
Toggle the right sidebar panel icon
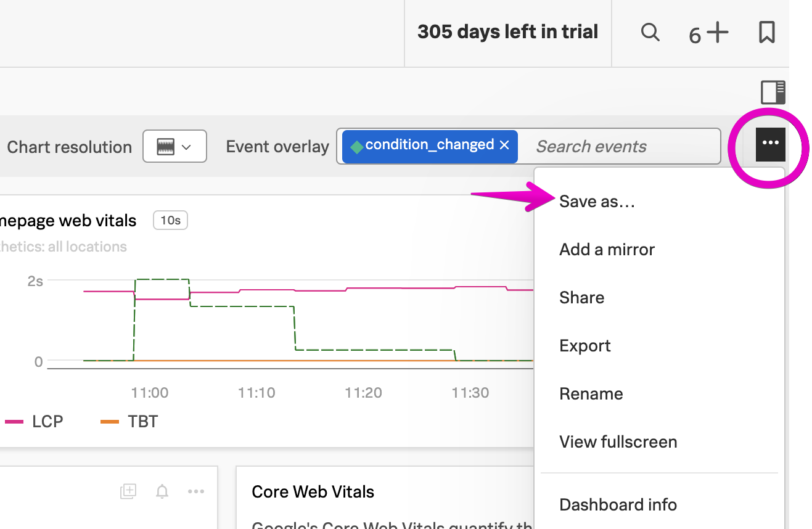tap(773, 92)
